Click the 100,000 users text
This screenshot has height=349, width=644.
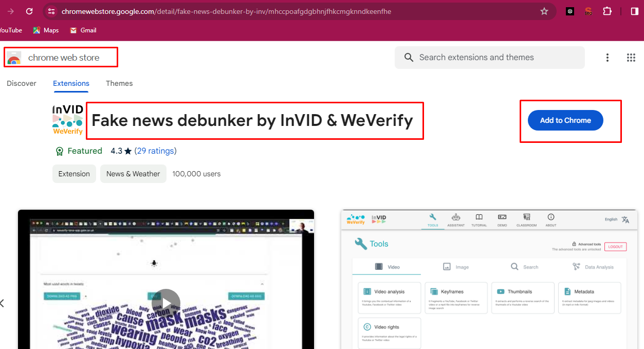click(x=196, y=174)
